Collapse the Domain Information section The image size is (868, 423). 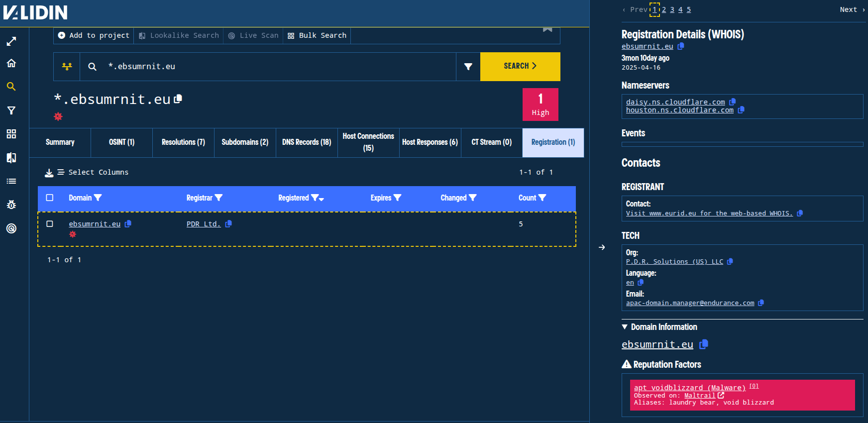659,327
